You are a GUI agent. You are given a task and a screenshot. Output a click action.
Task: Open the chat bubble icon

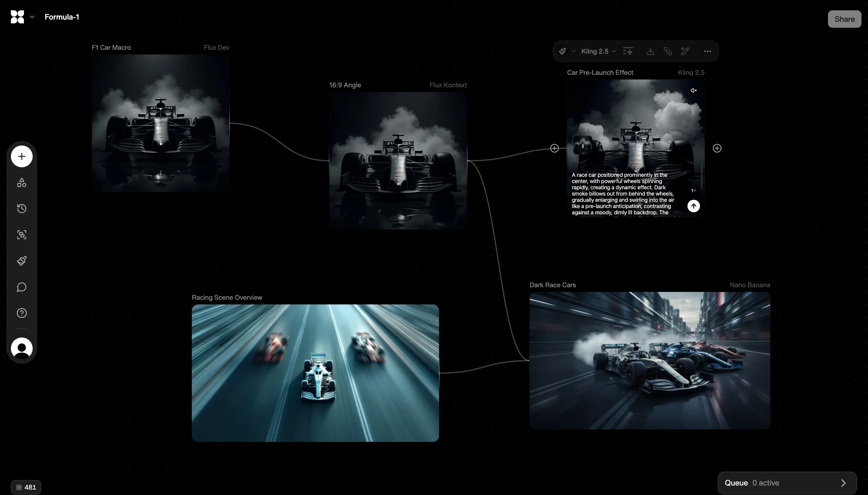coord(22,287)
